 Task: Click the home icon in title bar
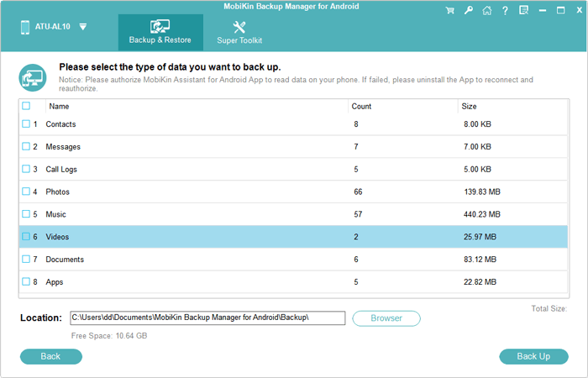486,12
